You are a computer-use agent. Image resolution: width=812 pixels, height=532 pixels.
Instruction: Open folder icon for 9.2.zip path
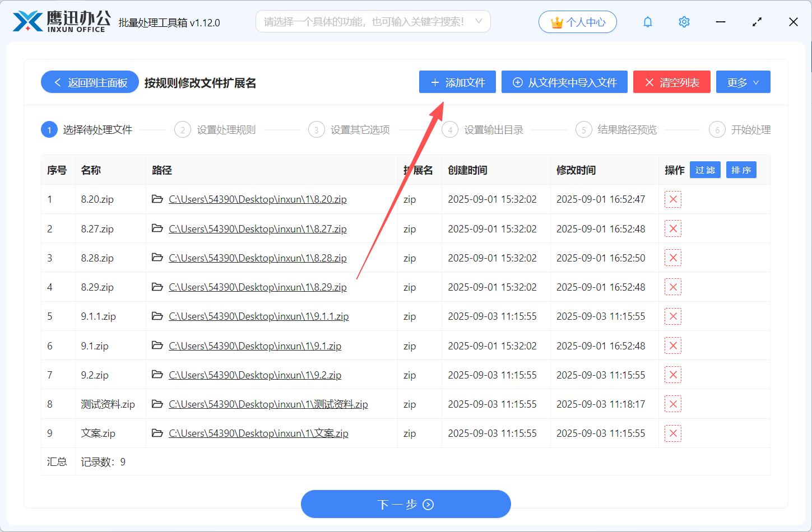(x=157, y=374)
